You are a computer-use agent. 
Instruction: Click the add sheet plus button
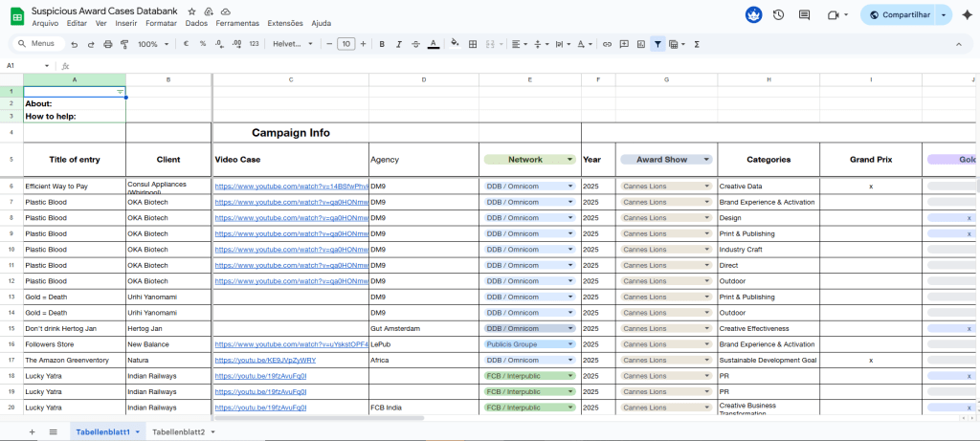coord(32,431)
